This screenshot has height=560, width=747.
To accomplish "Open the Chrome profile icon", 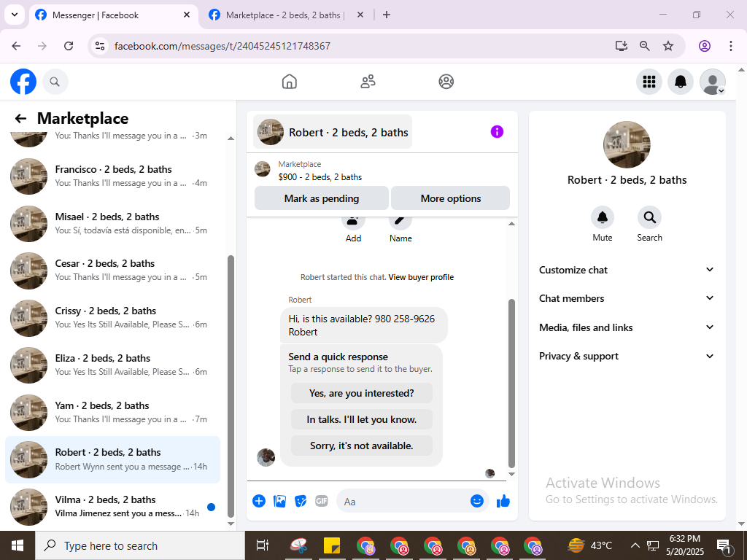I will pos(705,46).
